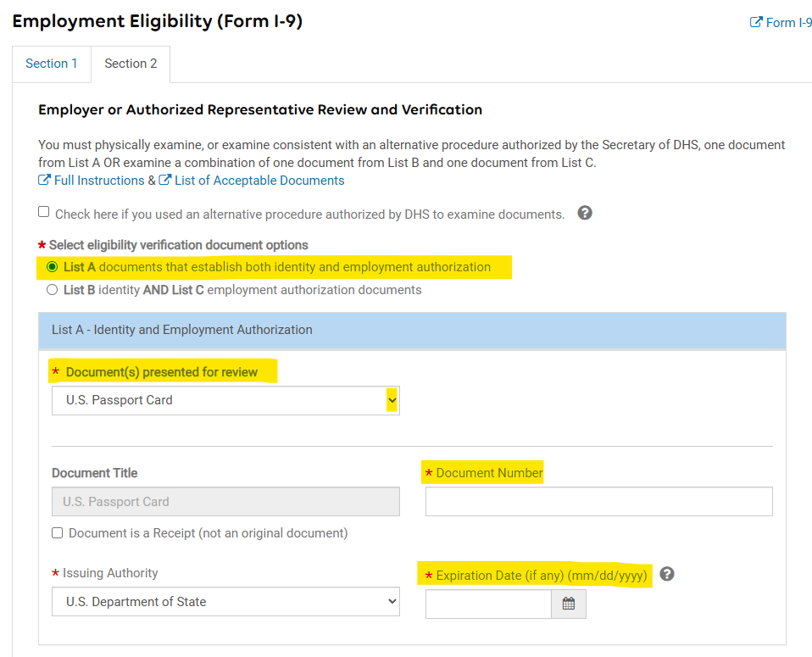The width and height of the screenshot is (812, 657).
Task: Click the external-link icon before Full Instructions
Action: 45,180
